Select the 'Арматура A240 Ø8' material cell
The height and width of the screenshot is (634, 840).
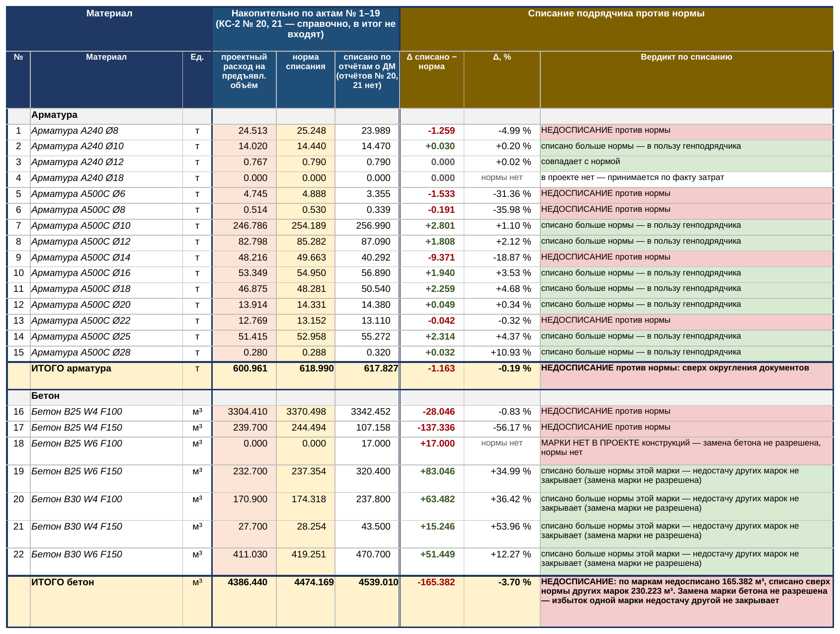coord(106,131)
